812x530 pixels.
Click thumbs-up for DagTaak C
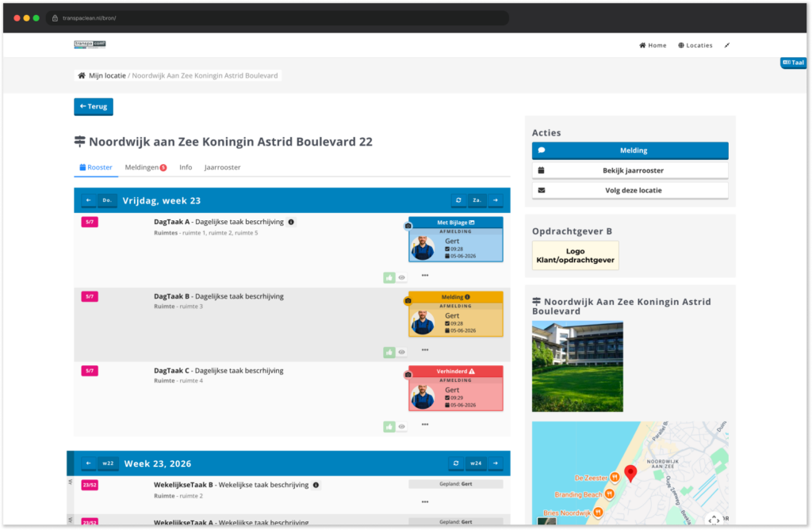coord(389,426)
